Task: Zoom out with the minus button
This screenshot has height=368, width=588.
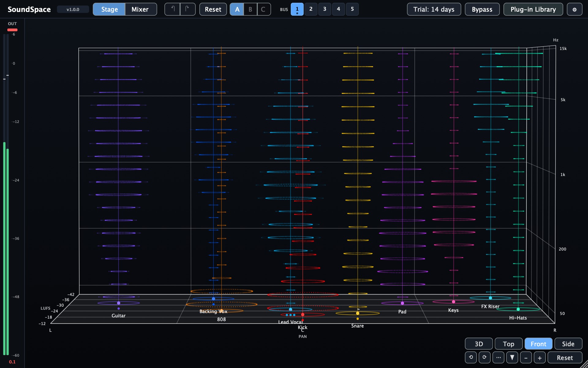Action: [526, 358]
